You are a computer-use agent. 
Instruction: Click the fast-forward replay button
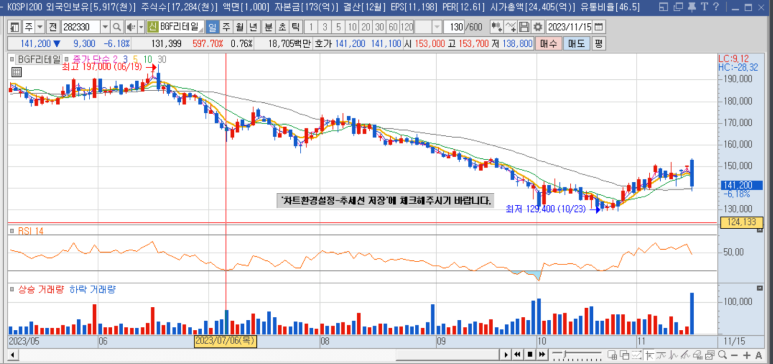click(541, 355)
